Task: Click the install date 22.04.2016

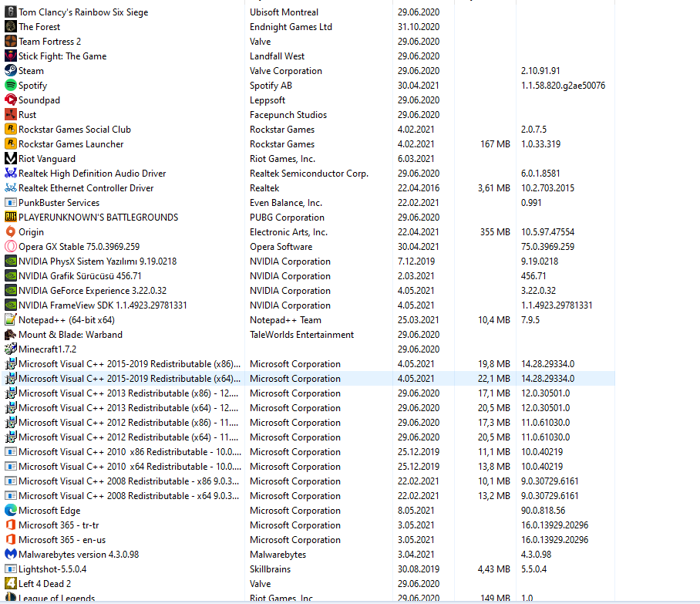Action: point(419,188)
